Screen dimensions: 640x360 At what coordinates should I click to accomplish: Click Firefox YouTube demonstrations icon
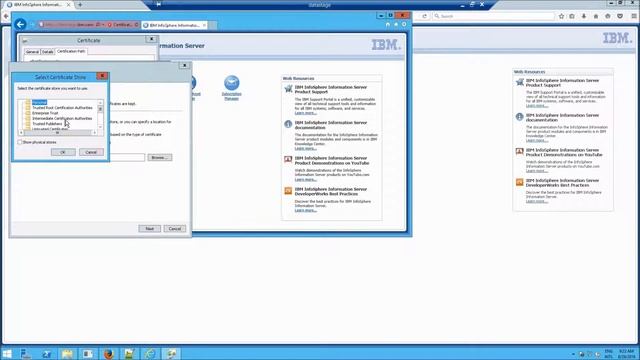pos(519,151)
